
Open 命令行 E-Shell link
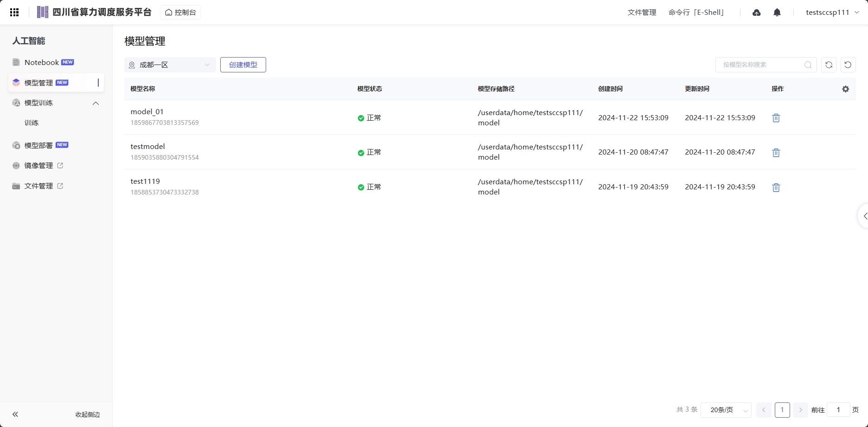(696, 13)
